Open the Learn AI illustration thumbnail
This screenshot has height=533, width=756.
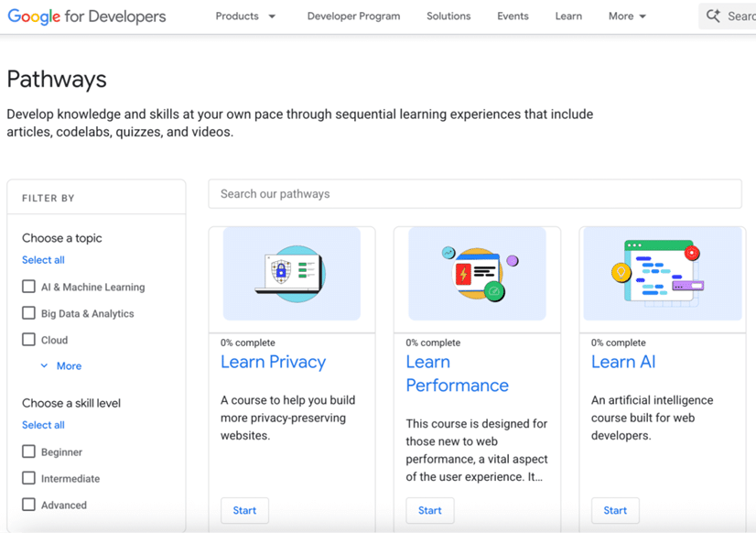click(662, 274)
